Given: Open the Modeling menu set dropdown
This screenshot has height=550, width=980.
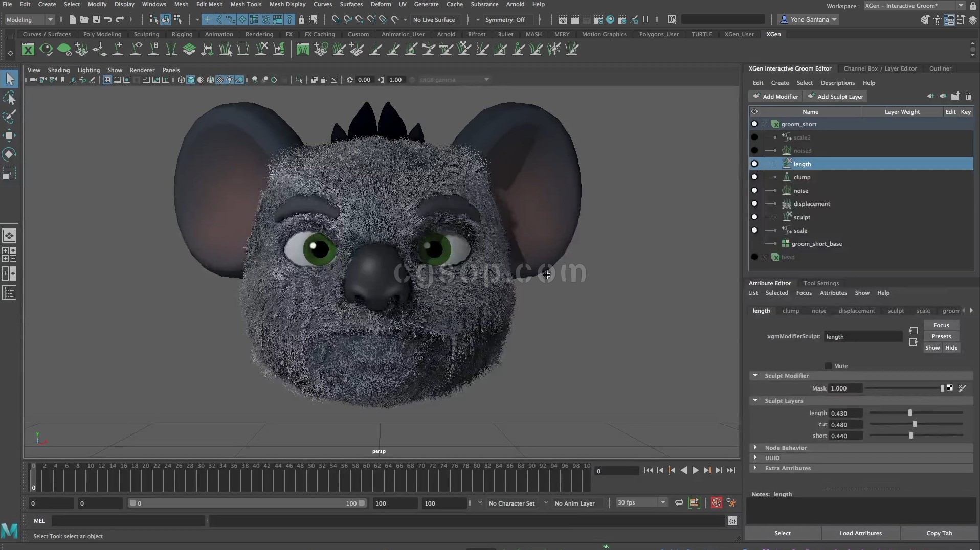Looking at the screenshot, I should 30,19.
